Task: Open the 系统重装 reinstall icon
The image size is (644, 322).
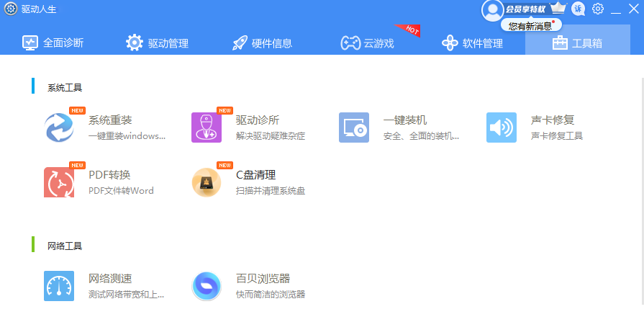Action: pos(59,128)
